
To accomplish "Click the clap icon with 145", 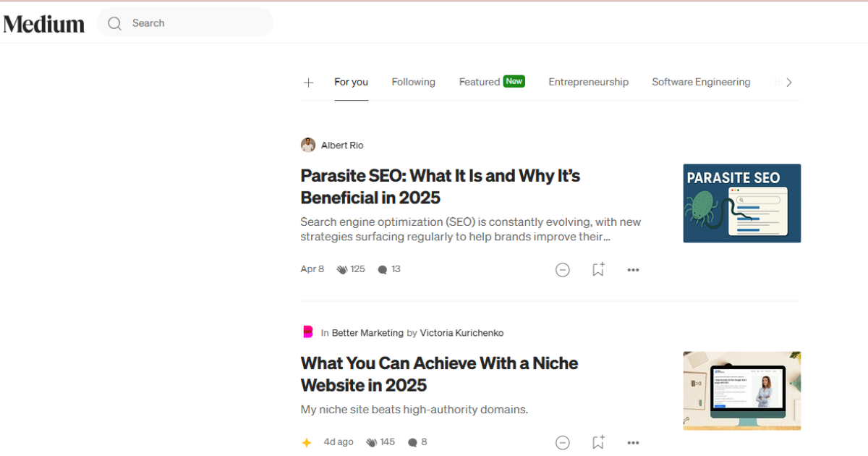I will [x=372, y=442].
